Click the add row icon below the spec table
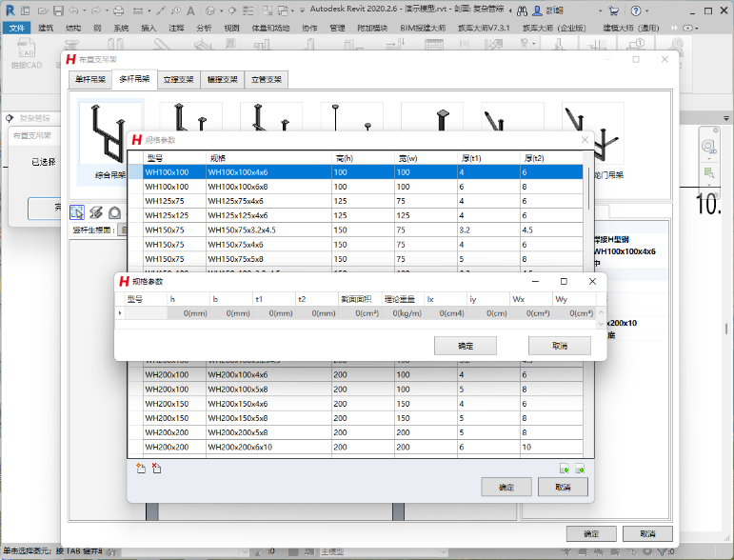 point(140,468)
